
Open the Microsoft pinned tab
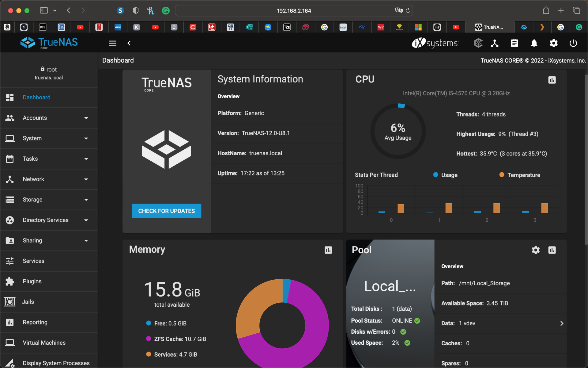418,27
